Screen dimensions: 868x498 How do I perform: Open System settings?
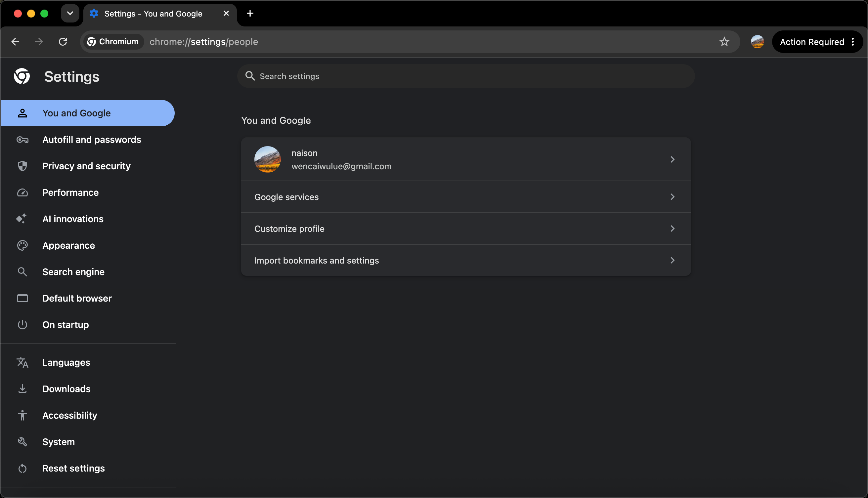click(x=88, y=442)
